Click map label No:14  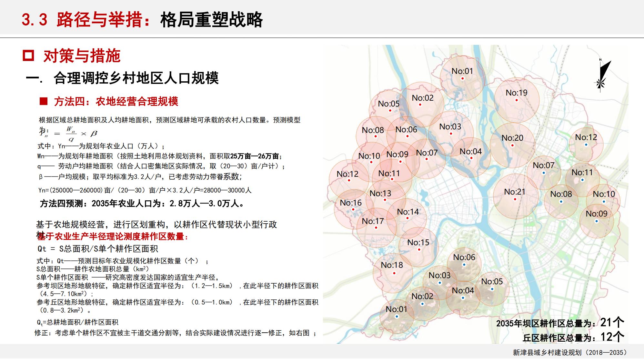[x=408, y=212]
